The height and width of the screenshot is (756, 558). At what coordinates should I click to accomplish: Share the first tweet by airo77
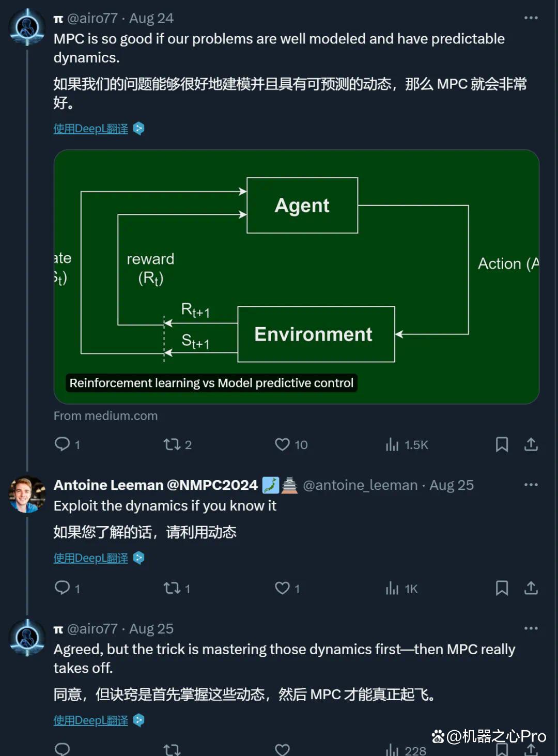tap(531, 444)
